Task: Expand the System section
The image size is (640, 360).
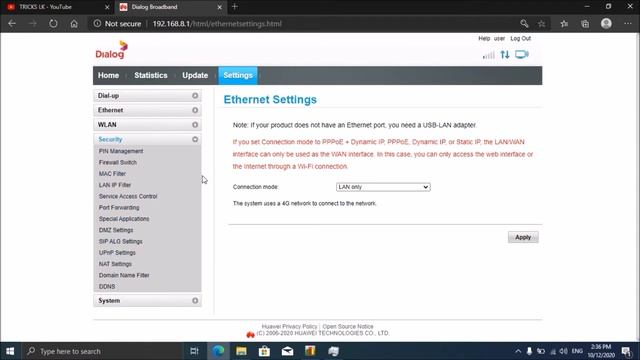Action: click(x=147, y=300)
